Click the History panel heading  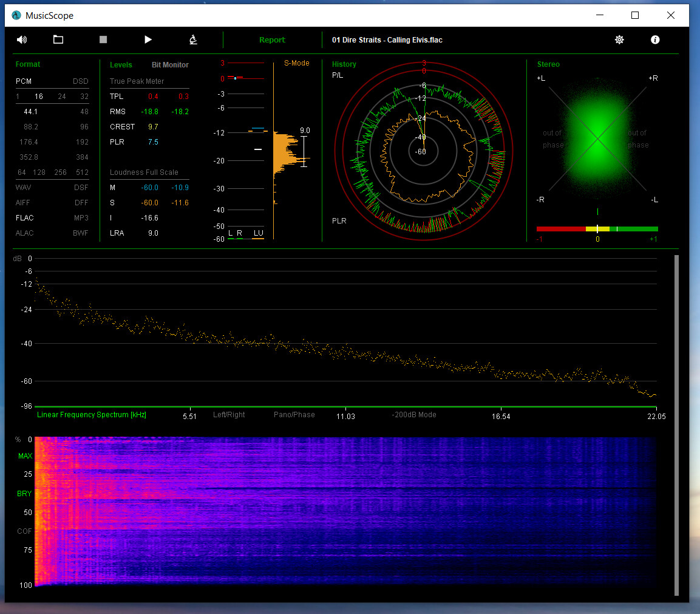click(344, 64)
